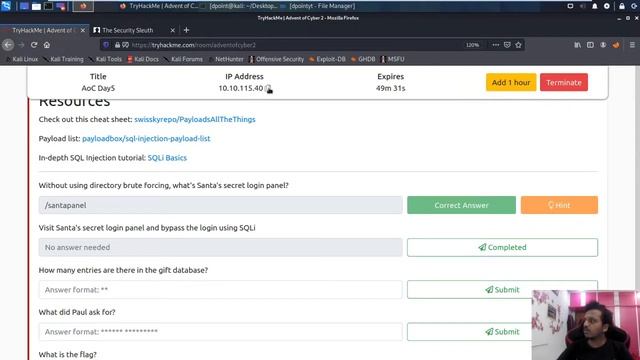Open Kali Linux bookmark
Screen dimensions: 640x360
pyautogui.click(x=22, y=59)
